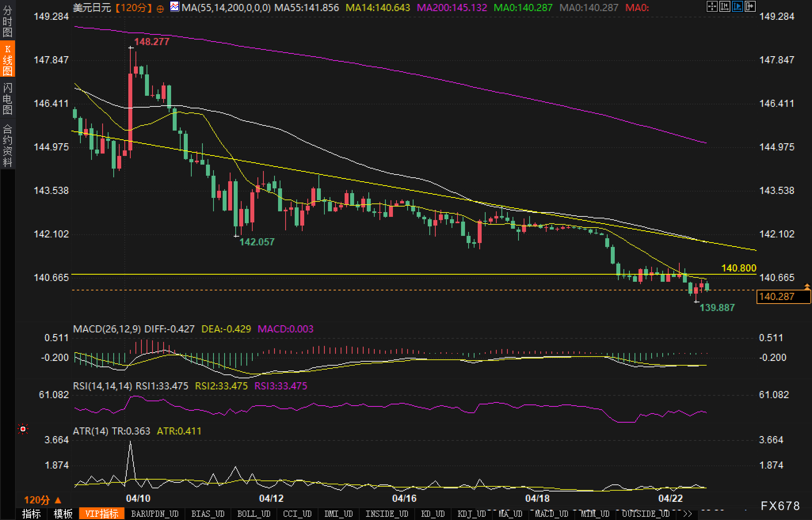Screen dimensions: 812x520
Task: Click the MA indicator chart icon
Action: point(174,7)
